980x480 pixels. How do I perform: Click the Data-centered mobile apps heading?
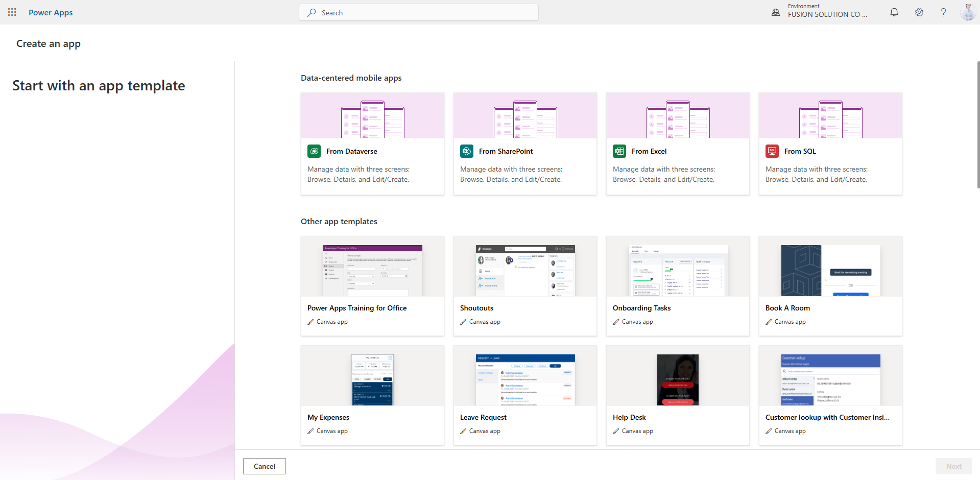[x=351, y=78]
